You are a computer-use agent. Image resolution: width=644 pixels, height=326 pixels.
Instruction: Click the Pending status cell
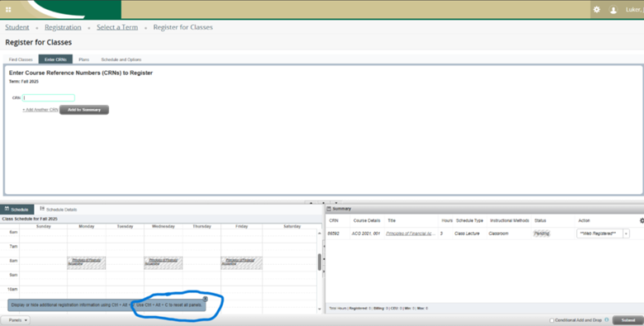[x=542, y=234]
